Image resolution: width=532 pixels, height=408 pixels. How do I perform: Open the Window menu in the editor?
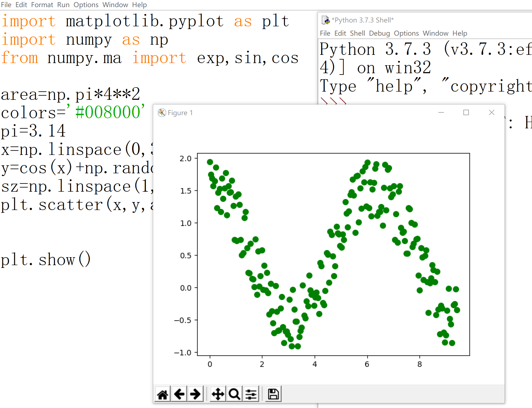click(x=115, y=4)
